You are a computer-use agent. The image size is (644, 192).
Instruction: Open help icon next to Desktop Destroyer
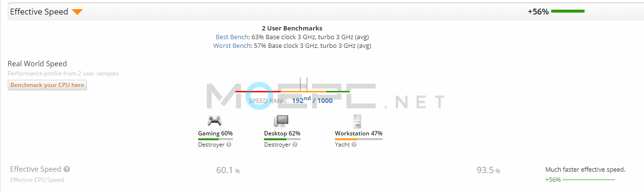(295, 145)
